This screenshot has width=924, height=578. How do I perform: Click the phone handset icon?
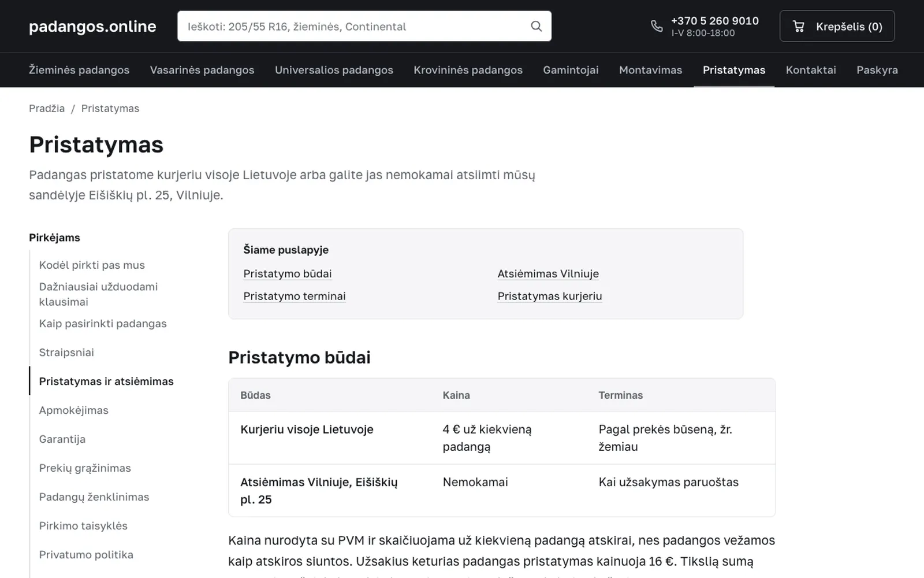click(657, 26)
